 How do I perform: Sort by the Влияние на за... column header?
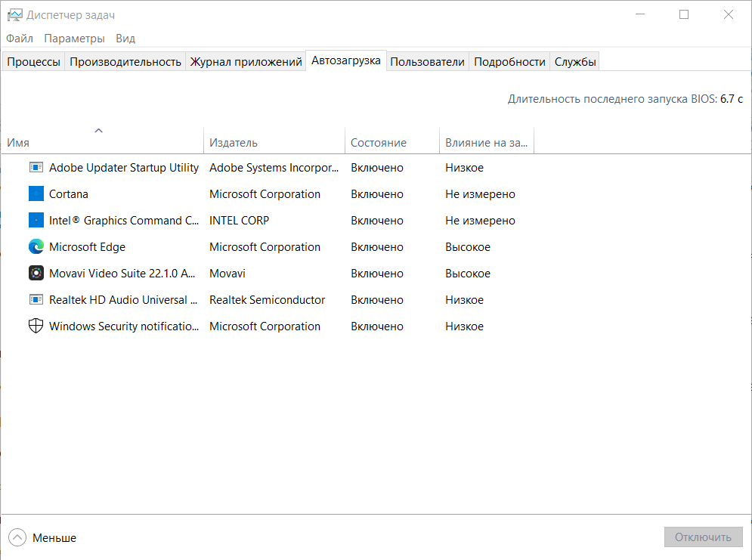tap(486, 140)
